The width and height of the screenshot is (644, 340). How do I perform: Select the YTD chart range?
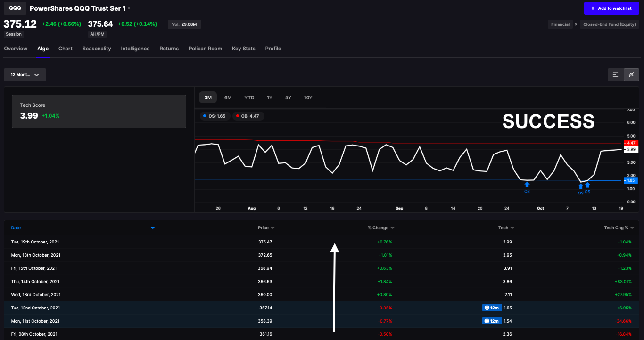coord(249,97)
